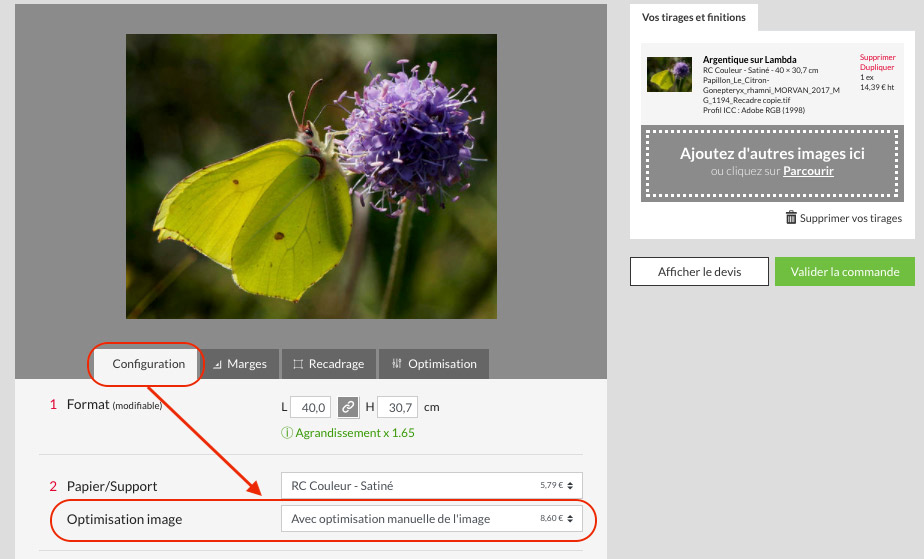Viewport: 924px width, 559px height.
Task: Click the Dupliquer link
Action: coord(877,68)
